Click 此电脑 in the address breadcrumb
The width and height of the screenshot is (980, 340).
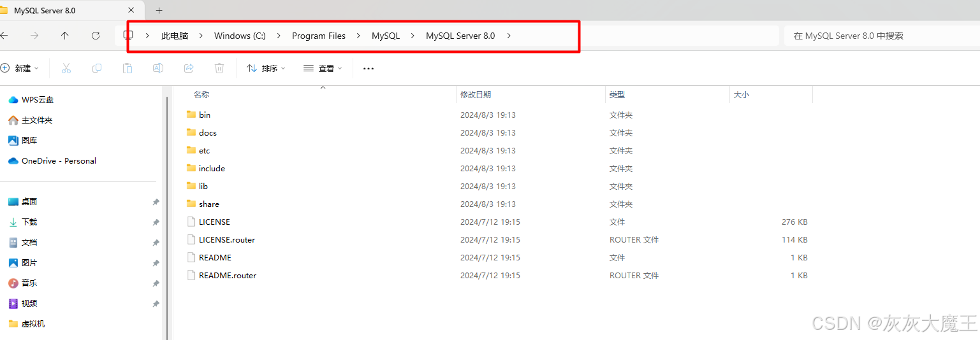[175, 36]
